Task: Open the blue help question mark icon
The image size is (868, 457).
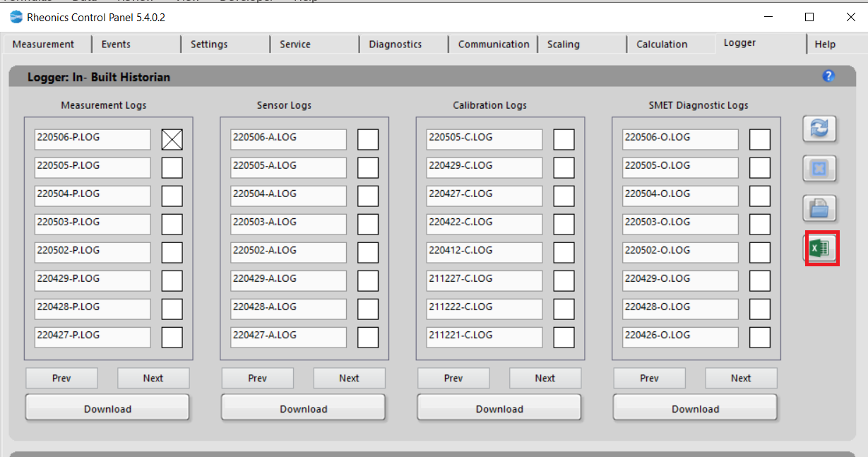Action: coord(828,76)
